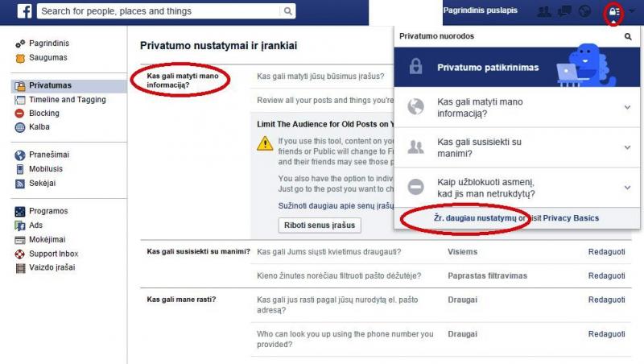Click the search magnifier button in top bar

[288, 11]
